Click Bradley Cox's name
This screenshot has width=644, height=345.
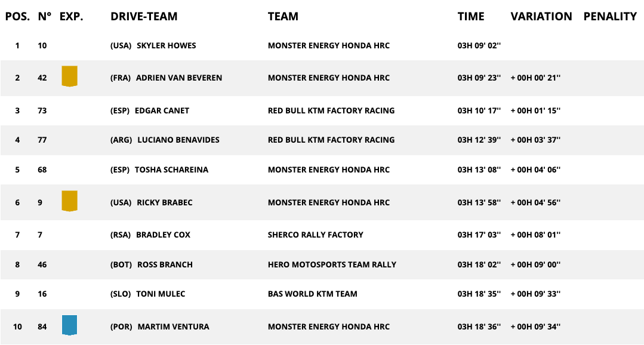click(163, 235)
